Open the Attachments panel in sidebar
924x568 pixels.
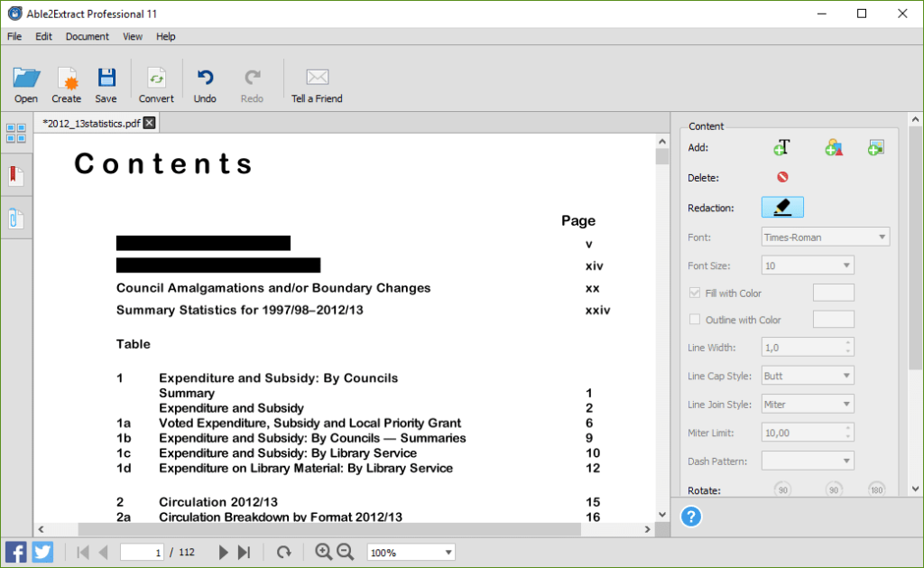15,218
